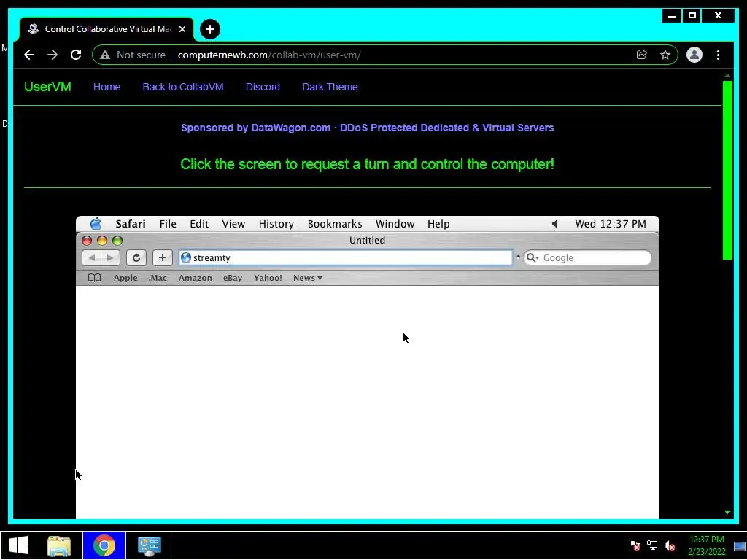
Task: Click Safari's reload button
Action: [x=136, y=257]
